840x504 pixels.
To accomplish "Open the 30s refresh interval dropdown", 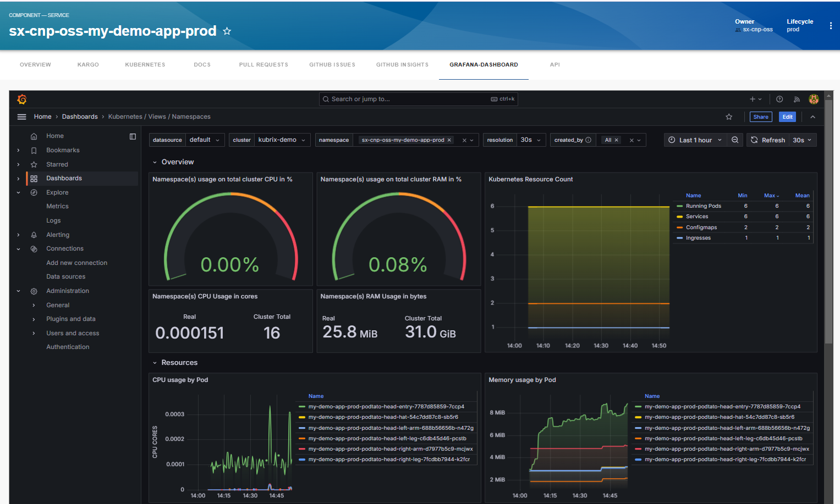I will 802,140.
